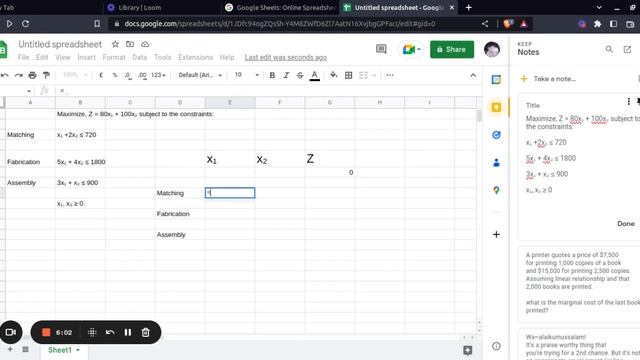This screenshot has width=640, height=360.
Task: Open the Insert menu
Action: click(x=87, y=57)
